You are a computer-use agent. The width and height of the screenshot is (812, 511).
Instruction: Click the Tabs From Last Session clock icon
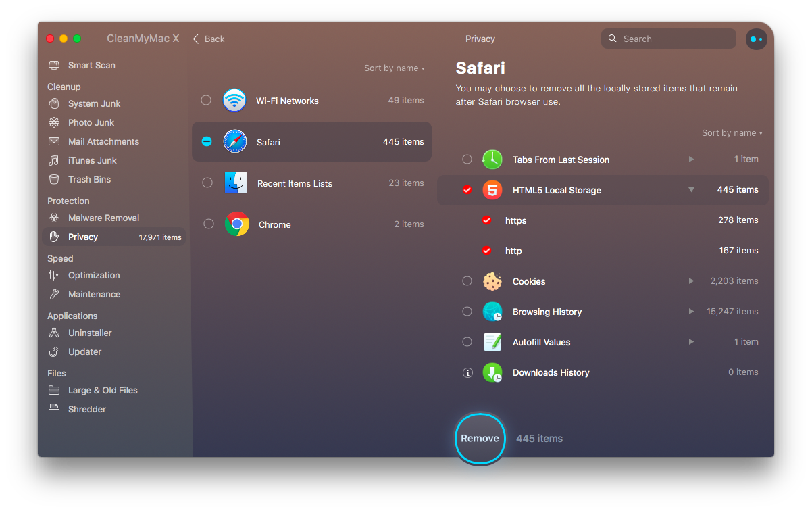tap(492, 160)
